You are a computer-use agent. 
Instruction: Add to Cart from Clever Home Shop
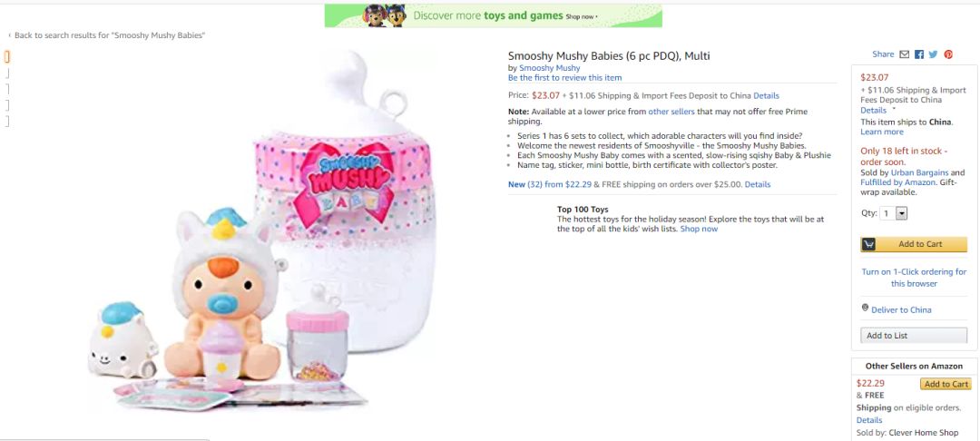(x=945, y=384)
